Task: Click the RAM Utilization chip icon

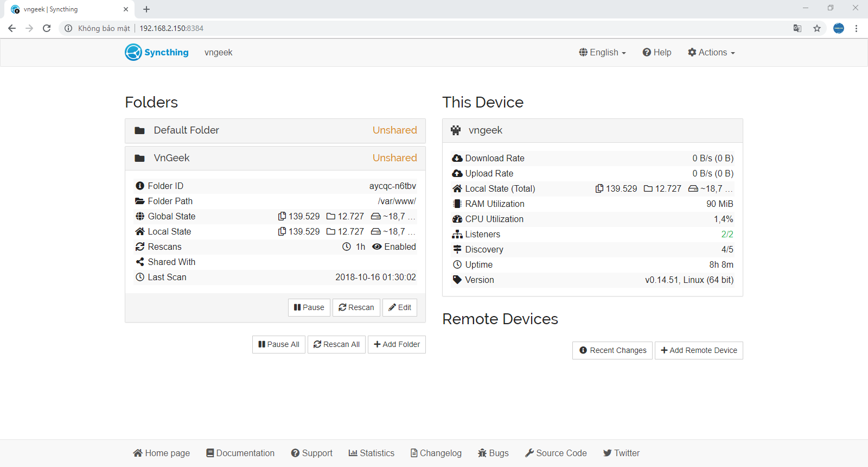Action: 457,204
